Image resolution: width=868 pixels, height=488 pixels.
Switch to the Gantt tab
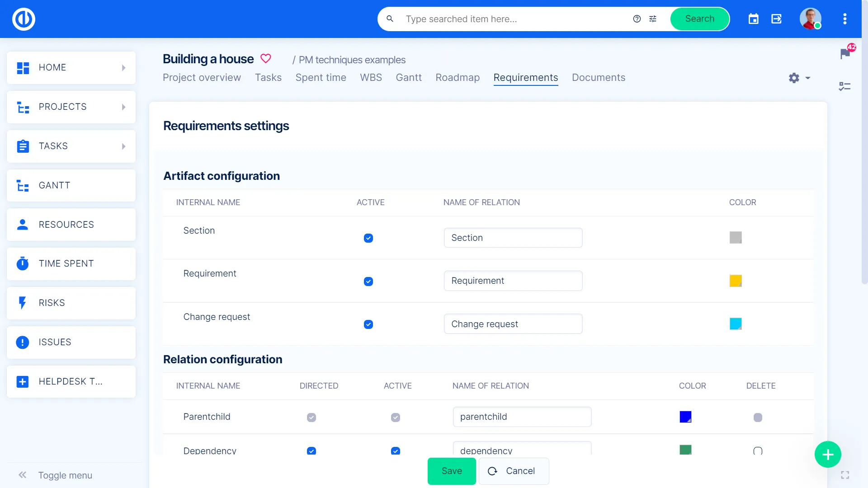click(x=409, y=78)
